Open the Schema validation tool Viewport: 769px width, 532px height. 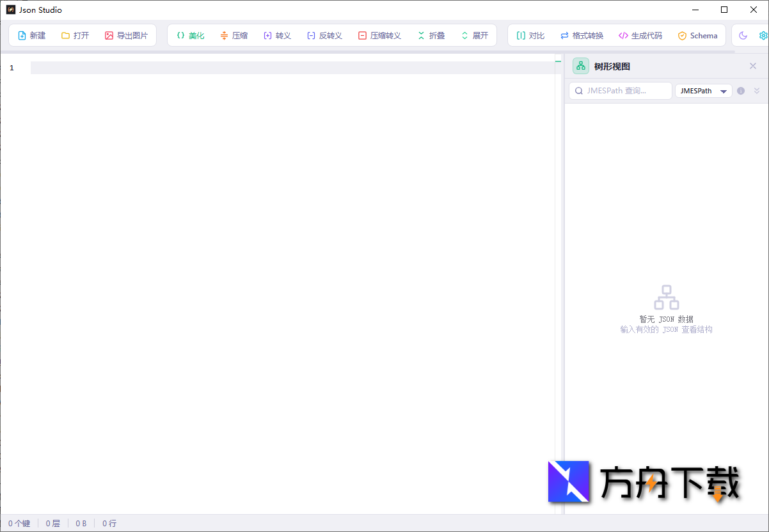click(x=697, y=35)
